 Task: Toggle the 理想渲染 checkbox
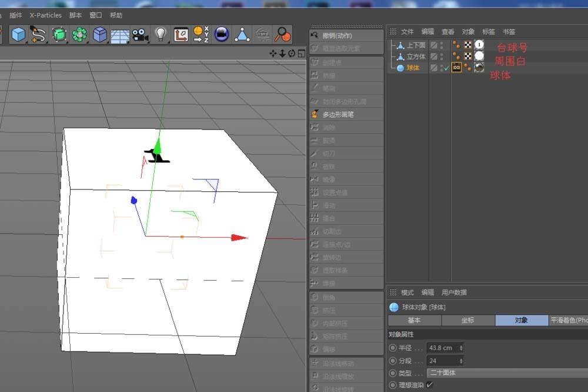[x=430, y=384]
